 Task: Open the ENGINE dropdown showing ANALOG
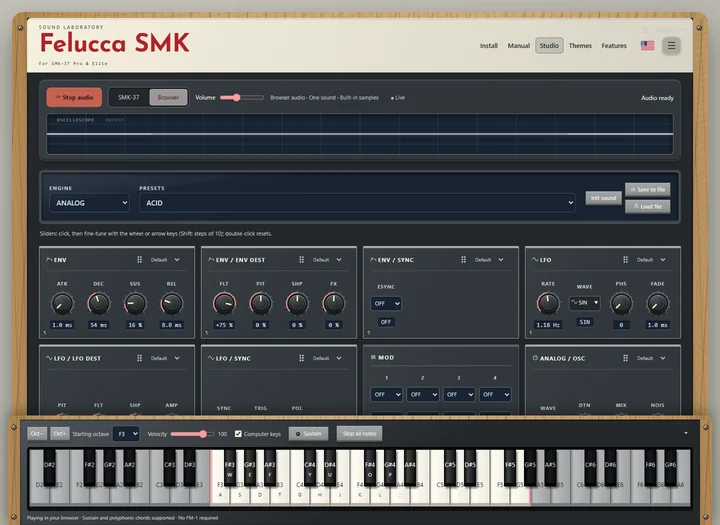[90, 203]
